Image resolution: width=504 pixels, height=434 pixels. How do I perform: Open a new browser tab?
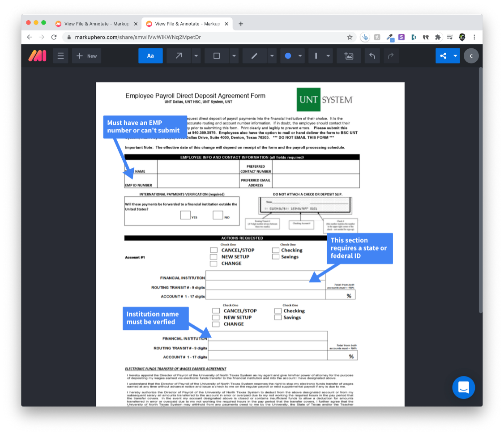tap(241, 24)
